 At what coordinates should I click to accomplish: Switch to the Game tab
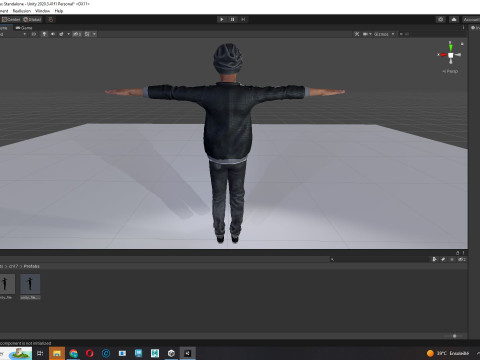point(24,28)
